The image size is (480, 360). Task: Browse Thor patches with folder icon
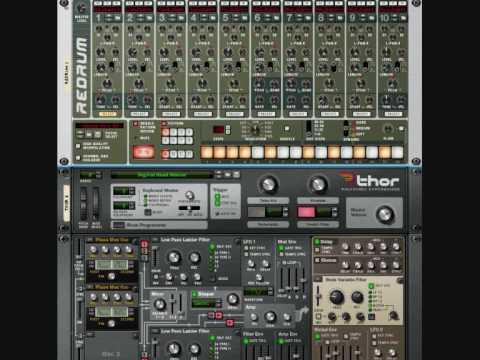click(x=228, y=174)
